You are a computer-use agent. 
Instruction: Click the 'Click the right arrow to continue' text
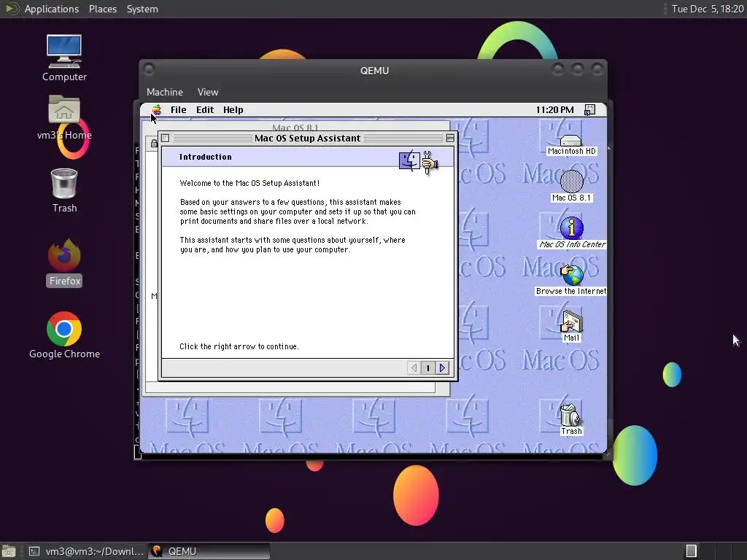(239, 346)
